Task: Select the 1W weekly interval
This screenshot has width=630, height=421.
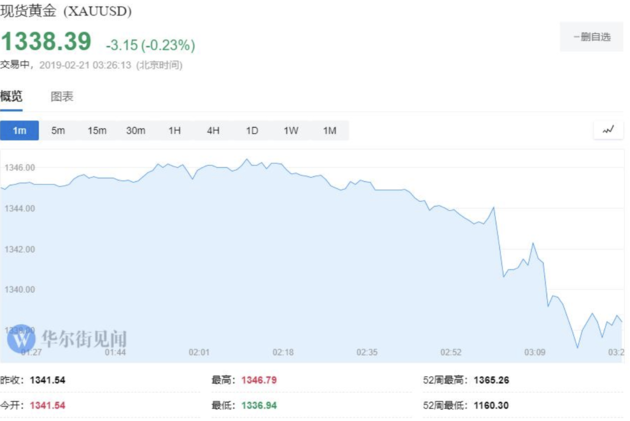Action: click(x=291, y=131)
